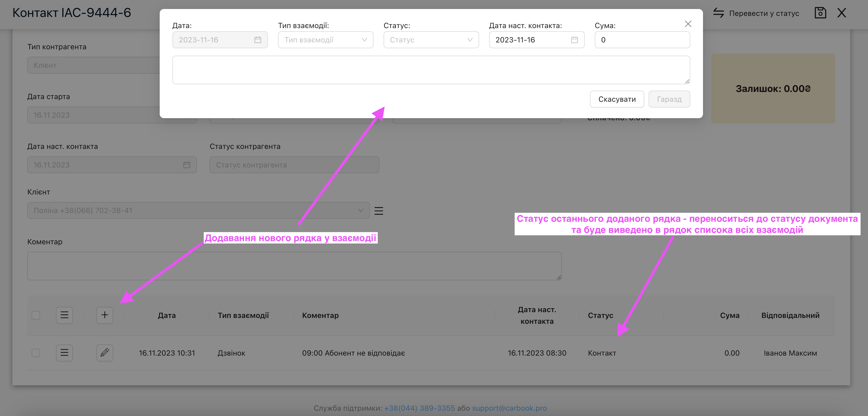Click the Перевести у статус arrows icon
This screenshot has width=868, height=416.
click(718, 13)
